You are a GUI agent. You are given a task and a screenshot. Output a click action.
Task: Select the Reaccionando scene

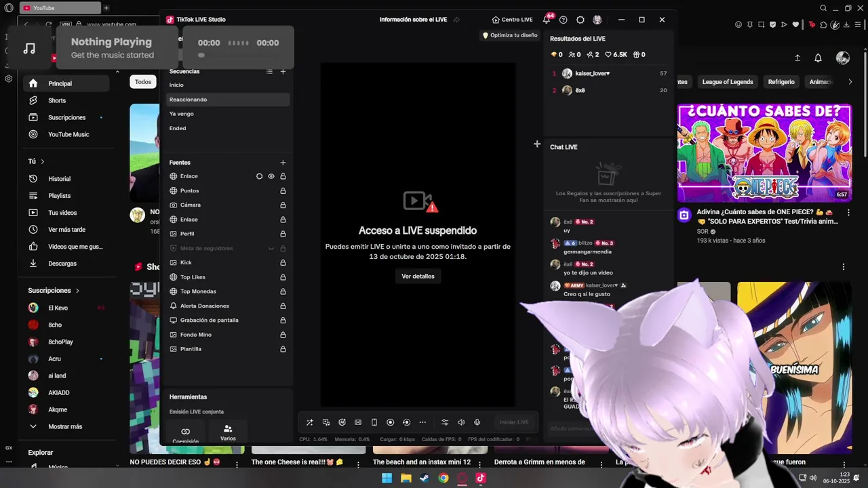229,100
